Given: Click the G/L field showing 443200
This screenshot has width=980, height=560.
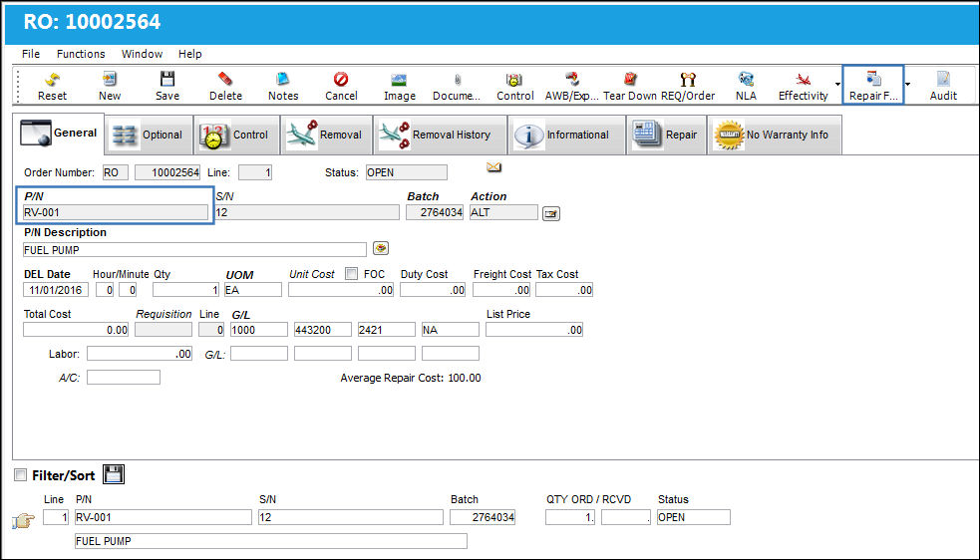Looking at the screenshot, I should pyautogui.click(x=322, y=330).
